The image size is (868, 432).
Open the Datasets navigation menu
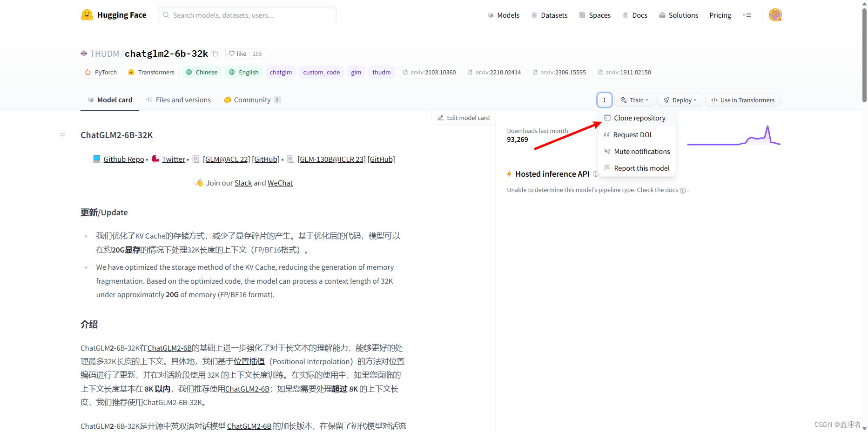click(549, 14)
